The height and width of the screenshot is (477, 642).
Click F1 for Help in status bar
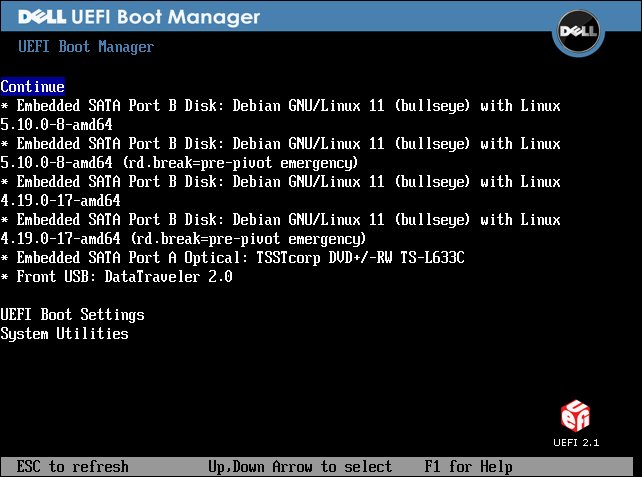pyautogui.click(x=468, y=467)
